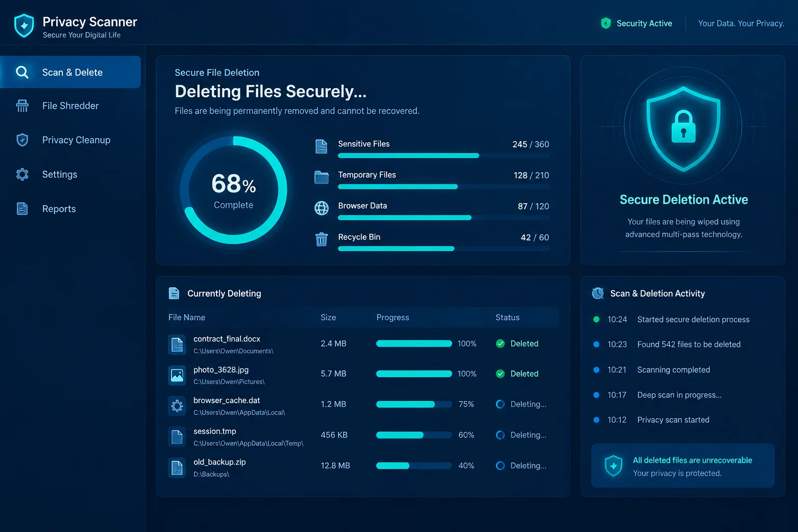Click the 'All deleted files are unrecoverable' banner
The image size is (798, 532).
683,465
